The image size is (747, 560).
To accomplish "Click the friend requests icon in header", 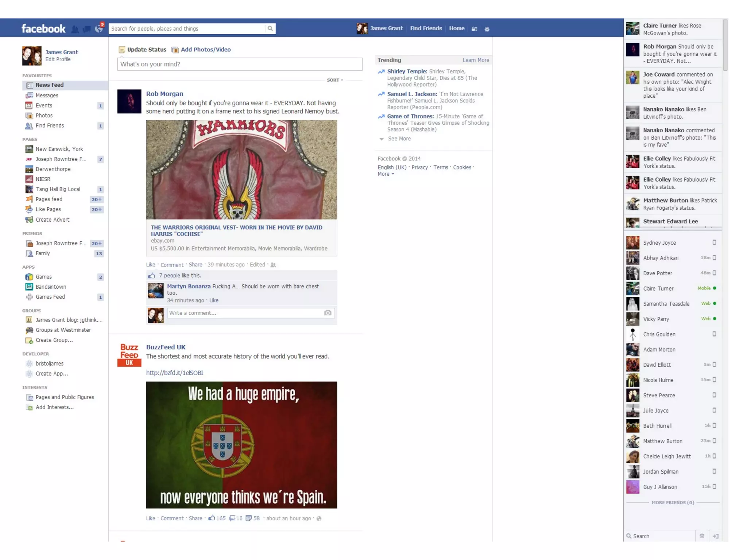I will pyautogui.click(x=75, y=29).
